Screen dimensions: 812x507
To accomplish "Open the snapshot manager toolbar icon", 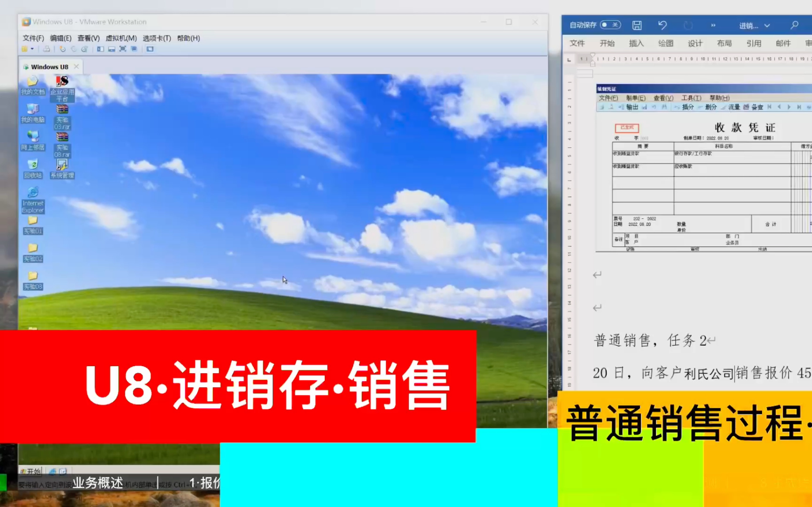I will point(85,49).
